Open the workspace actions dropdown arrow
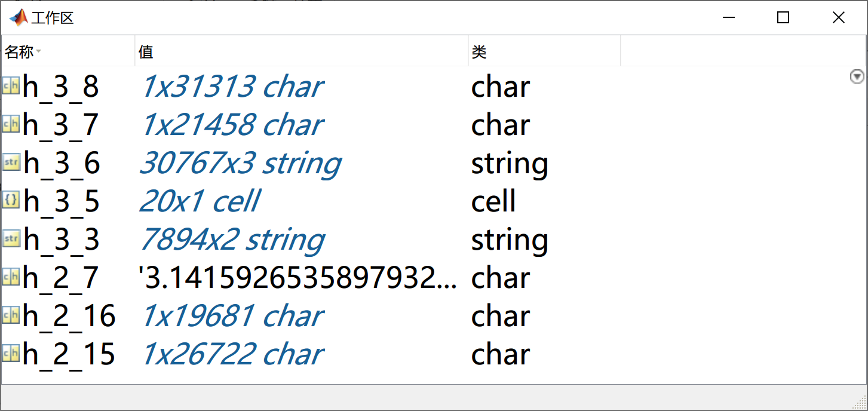The image size is (868, 411). point(857,76)
